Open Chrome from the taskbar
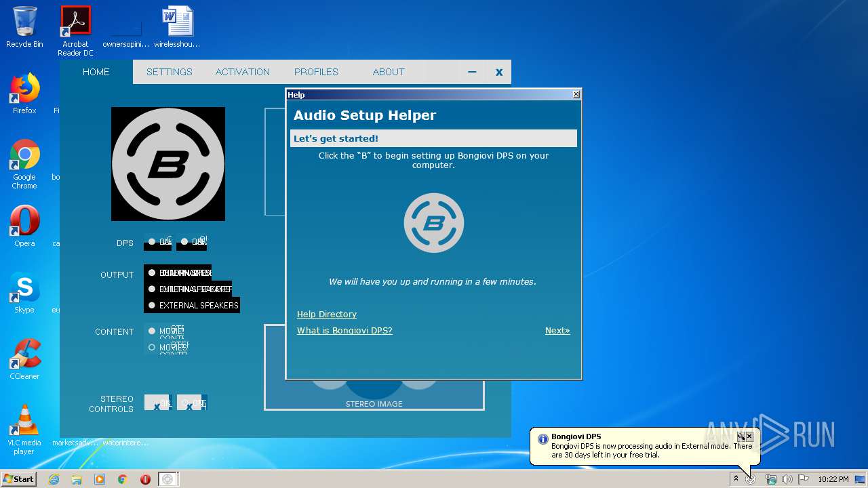This screenshot has width=868, height=488. [123, 479]
